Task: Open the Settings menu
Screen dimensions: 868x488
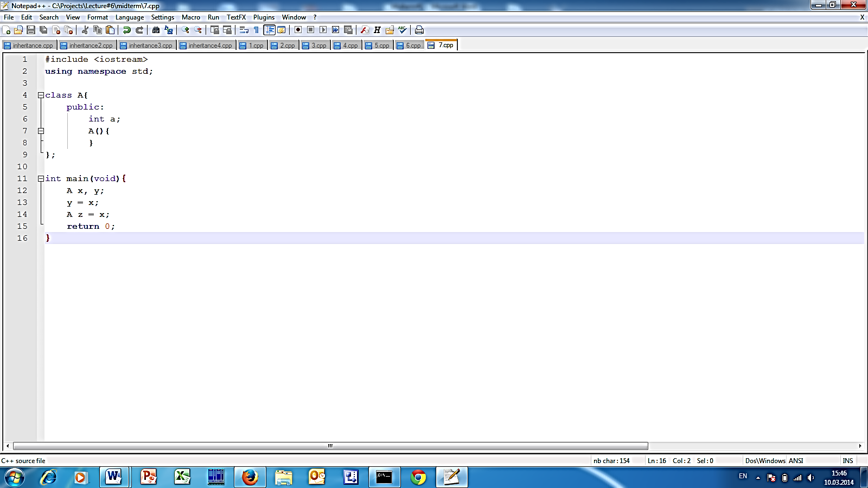Action: coord(163,17)
